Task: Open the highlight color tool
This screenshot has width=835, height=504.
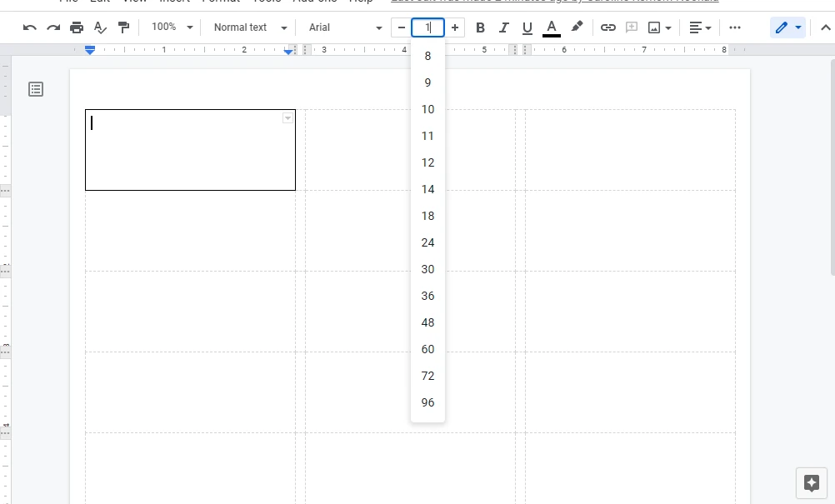Action: pyautogui.click(x=577, y=27)
